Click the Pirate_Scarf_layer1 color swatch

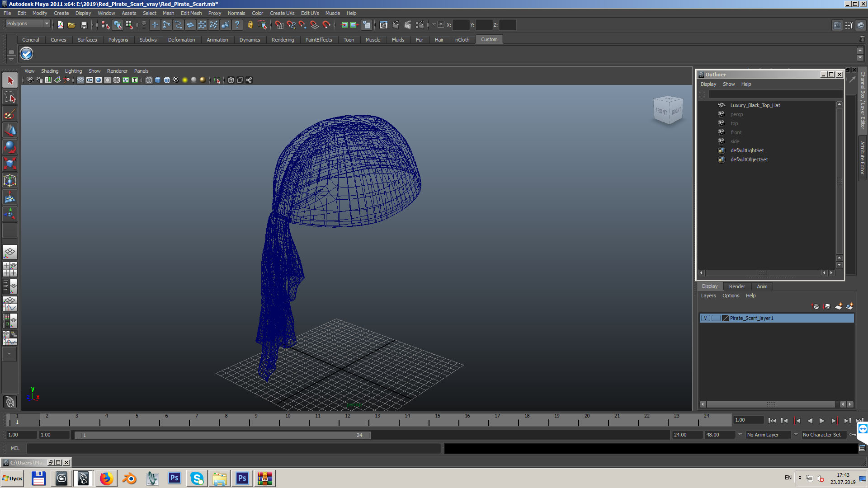click(725, 318)
